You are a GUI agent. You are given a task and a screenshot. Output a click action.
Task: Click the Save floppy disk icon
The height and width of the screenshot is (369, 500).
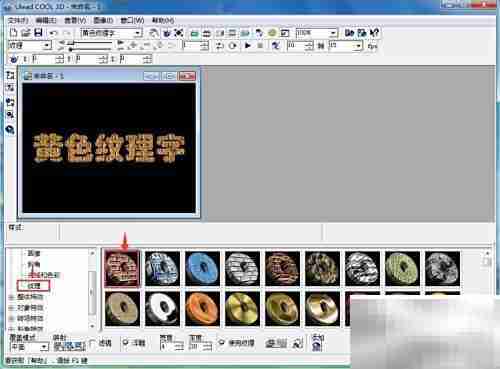(39, 33)
